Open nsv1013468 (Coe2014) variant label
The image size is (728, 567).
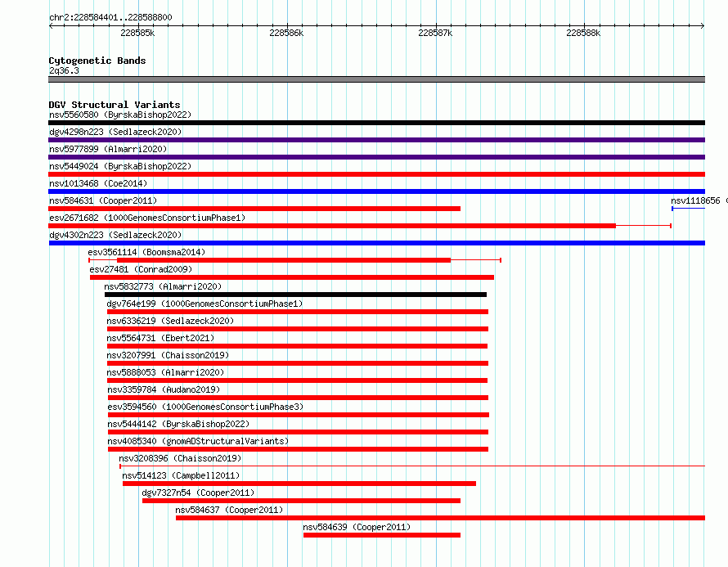[x=98, y=183]
